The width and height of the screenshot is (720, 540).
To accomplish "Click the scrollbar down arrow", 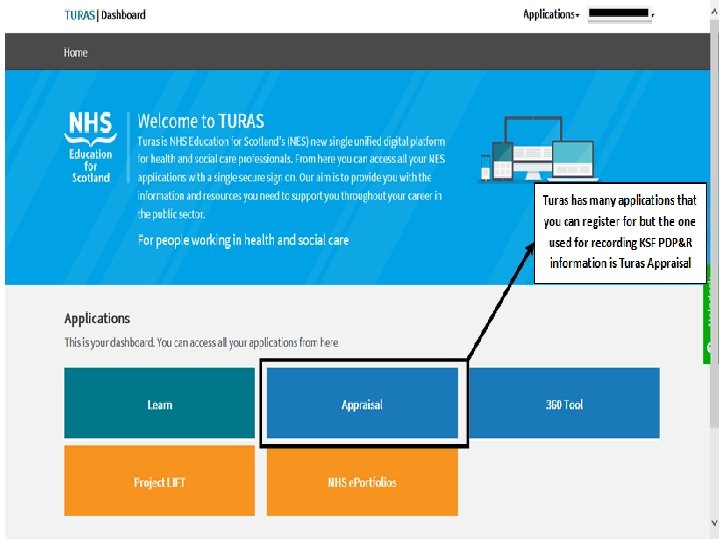I will (x=714, y=523).
